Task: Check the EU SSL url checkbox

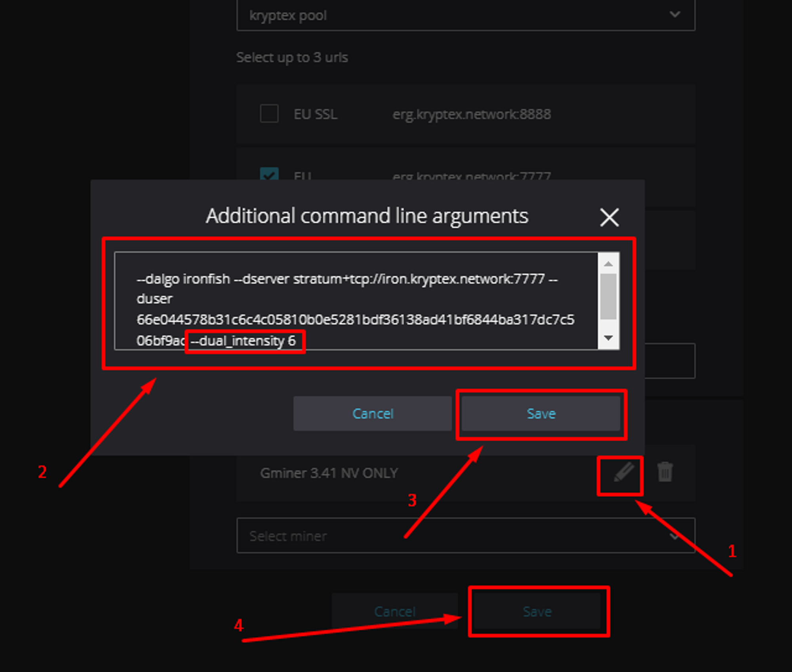Action: click(x=269, y=114)
